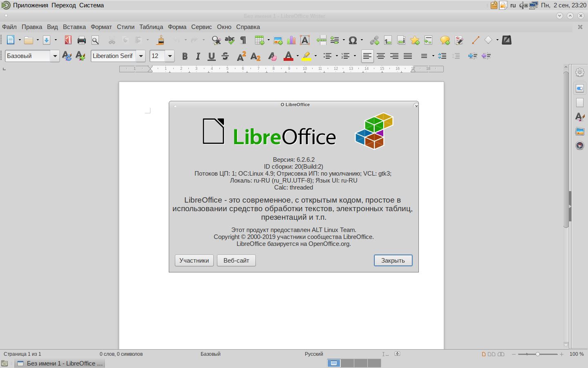The height and width of the screenshot is (368, 588).
Task: Open the Файл menu
Action: tap(9, 27)
